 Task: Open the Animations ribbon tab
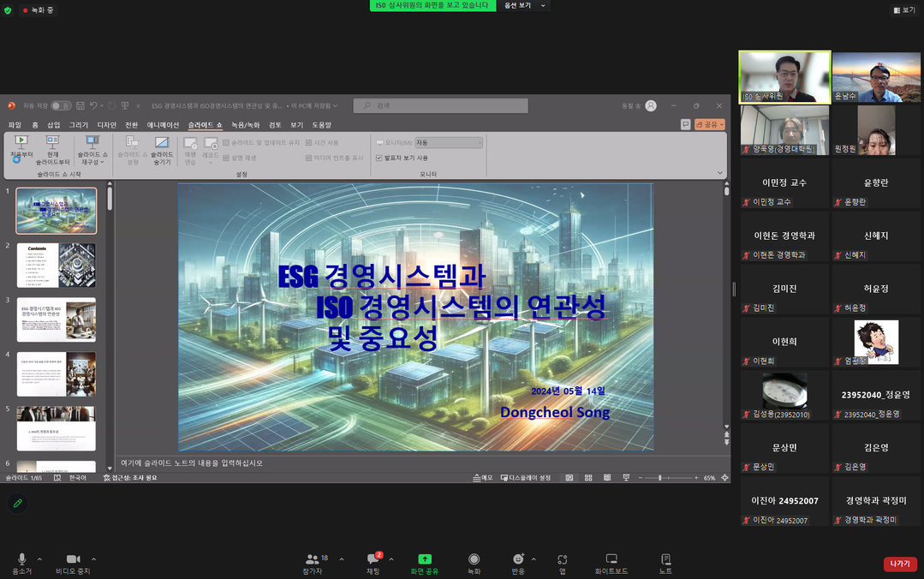click(x=163, y=125)
